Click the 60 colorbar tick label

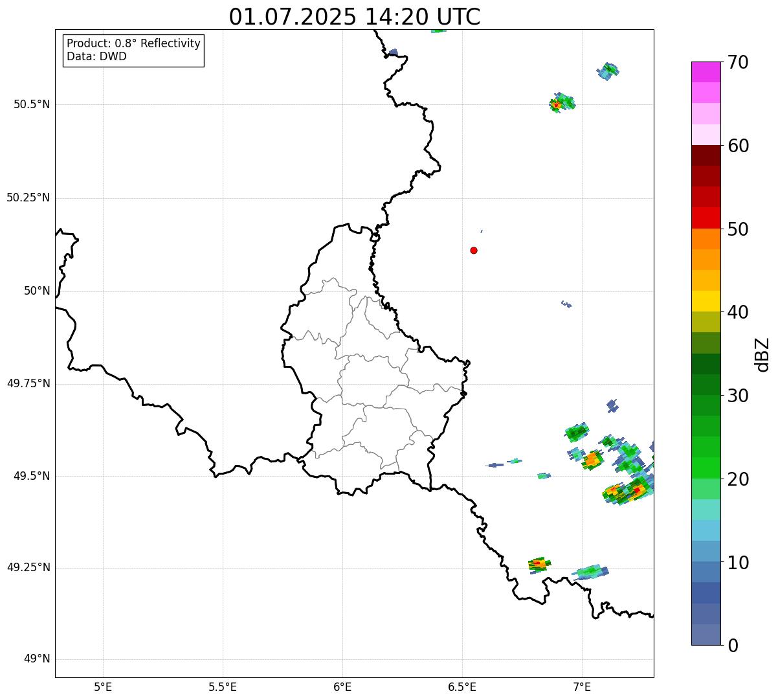tap(738, 146)
